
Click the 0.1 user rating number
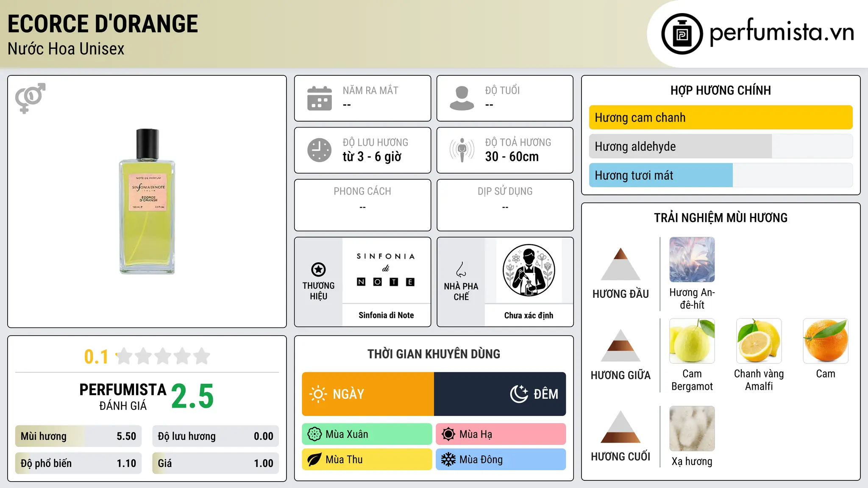96,357
